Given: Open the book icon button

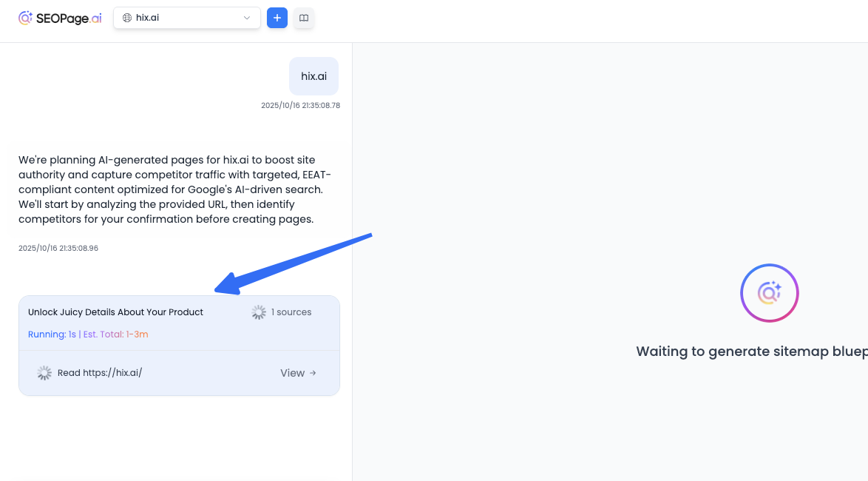Looking at the screenshot, I should [304, 18].
